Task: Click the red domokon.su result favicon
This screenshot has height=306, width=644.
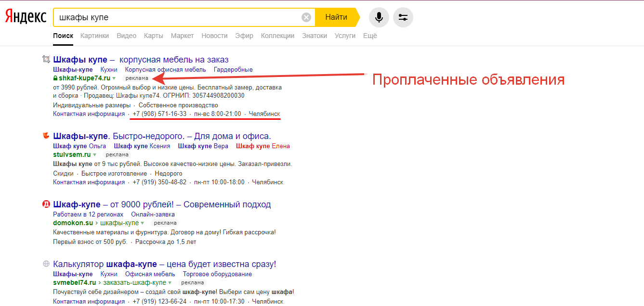Action: coord(46,204)
